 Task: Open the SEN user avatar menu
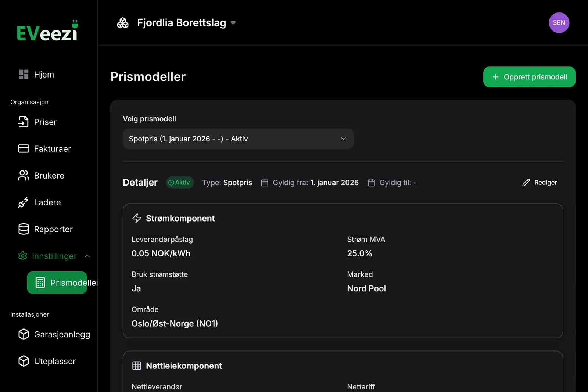click(x=559, y=23)
